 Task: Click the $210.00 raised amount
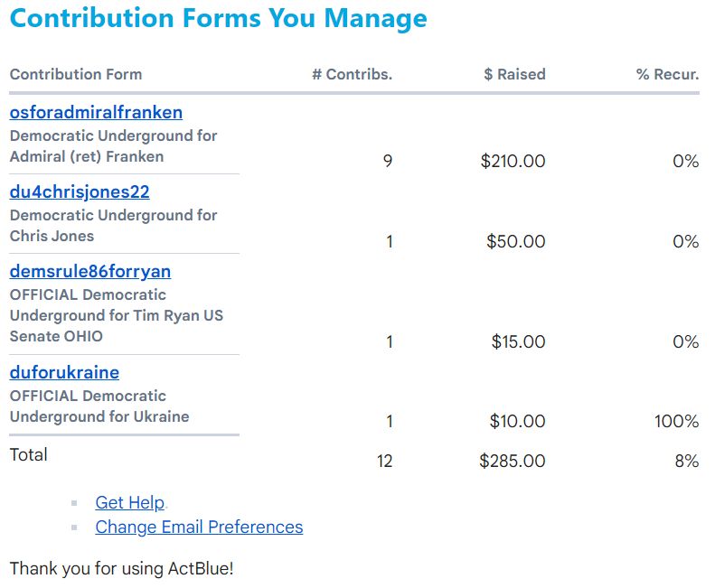513,162
